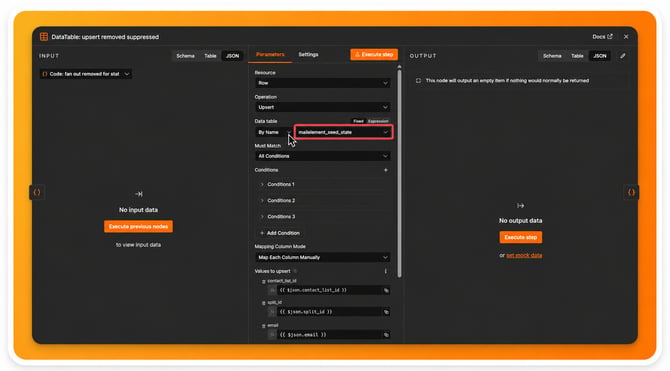Click the trash icon beside the split_id label

point(263,303)
